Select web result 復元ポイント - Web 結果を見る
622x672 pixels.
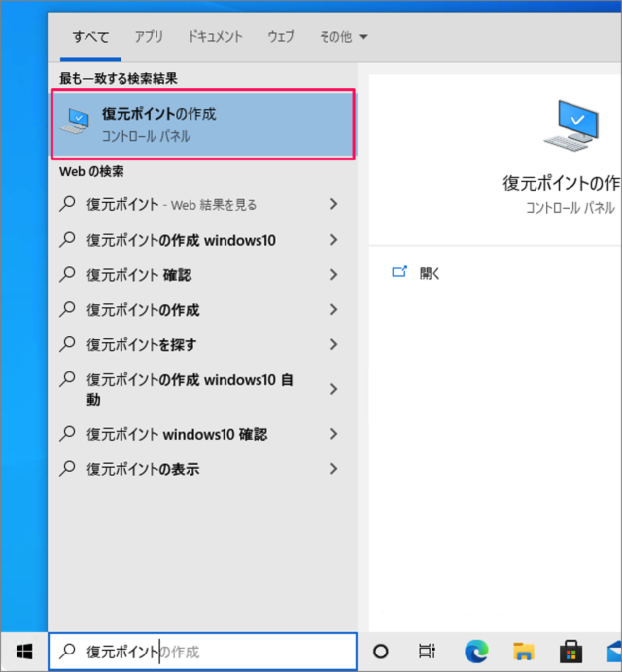(x=202, y=205)
